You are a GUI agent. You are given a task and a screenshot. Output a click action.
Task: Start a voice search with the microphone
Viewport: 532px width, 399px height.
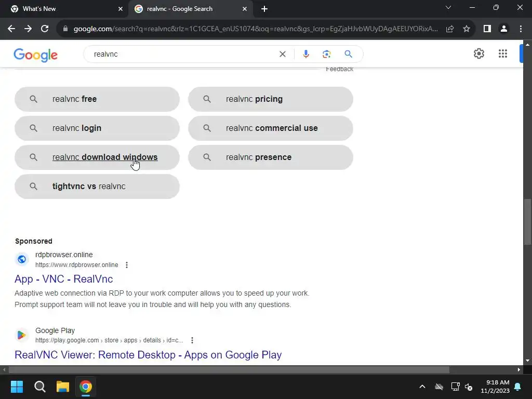point(305,54)
